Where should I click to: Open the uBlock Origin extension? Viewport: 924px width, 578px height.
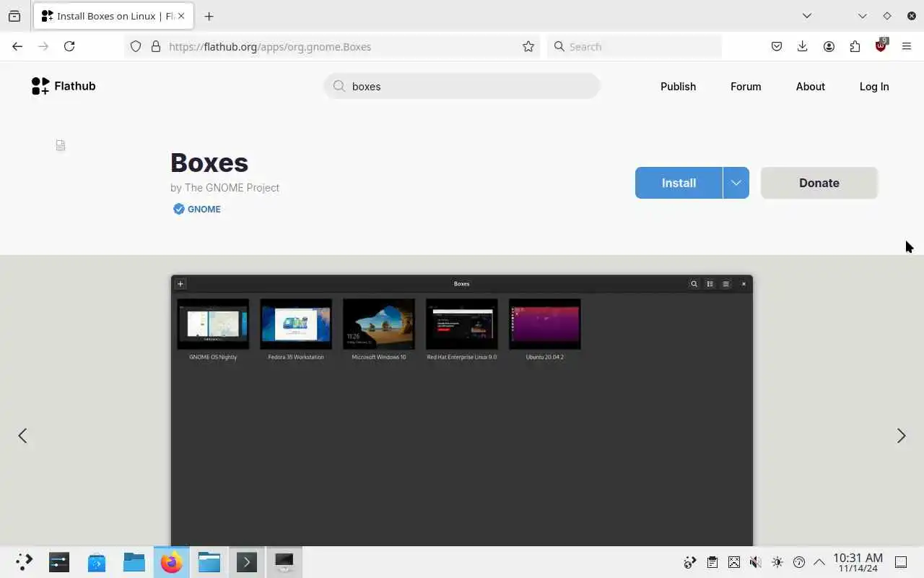[881, 46]
